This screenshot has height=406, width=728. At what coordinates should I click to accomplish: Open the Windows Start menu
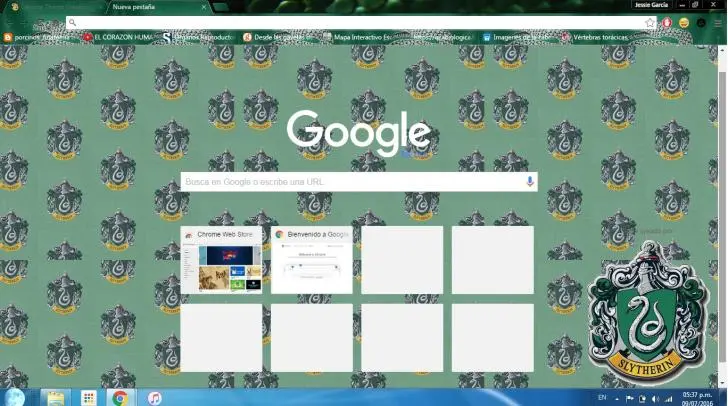(x=14, y=397)
